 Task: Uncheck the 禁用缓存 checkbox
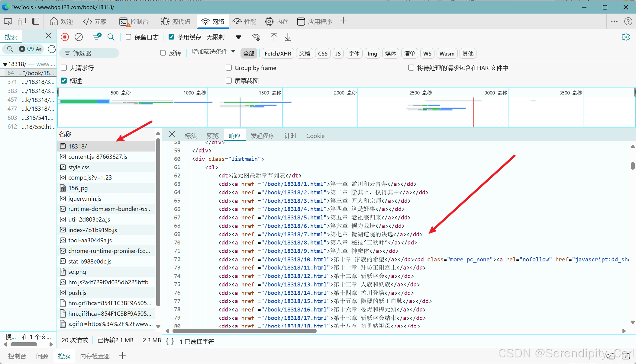pyautogui.click(x=171, y=37)
